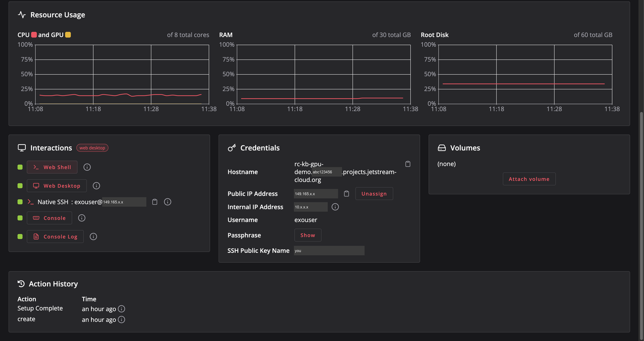Open info icon for create action time
The width and height of the screenshot is (644, 341).
click(x=122, y=320)
